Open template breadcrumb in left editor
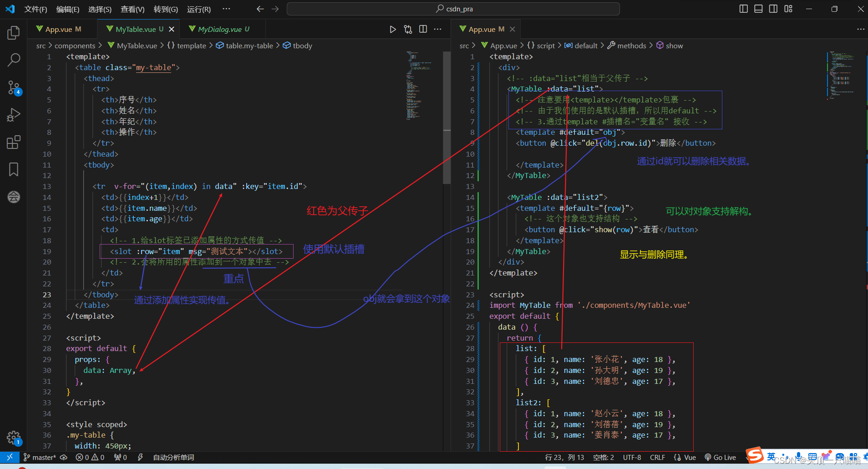This screenshot has width=868, height=469. pyautogui.click(x=187, y=46)
